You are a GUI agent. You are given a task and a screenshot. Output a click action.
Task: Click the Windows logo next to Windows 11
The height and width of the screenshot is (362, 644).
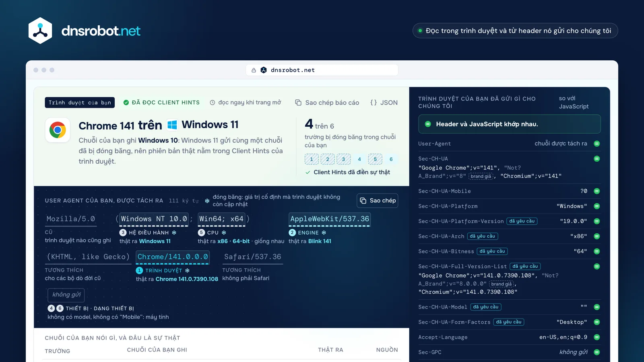172,125
